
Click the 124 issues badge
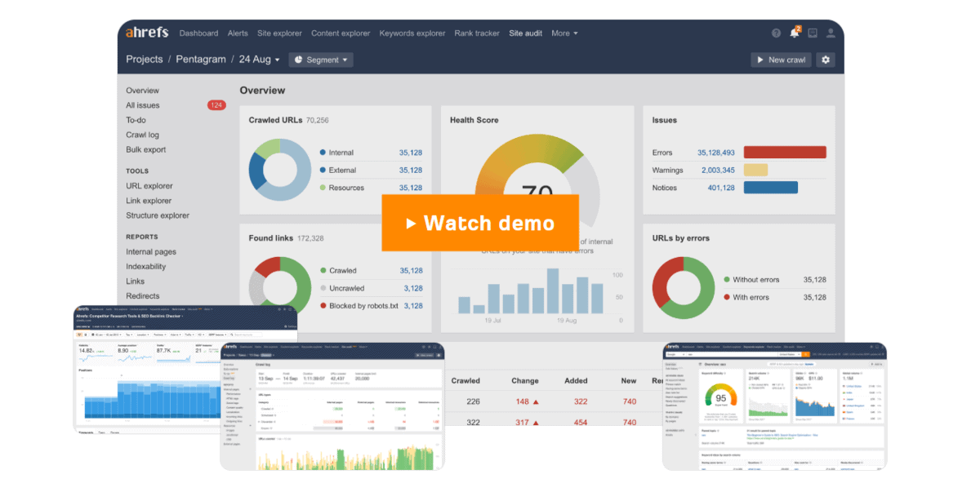tap(216, 105)
